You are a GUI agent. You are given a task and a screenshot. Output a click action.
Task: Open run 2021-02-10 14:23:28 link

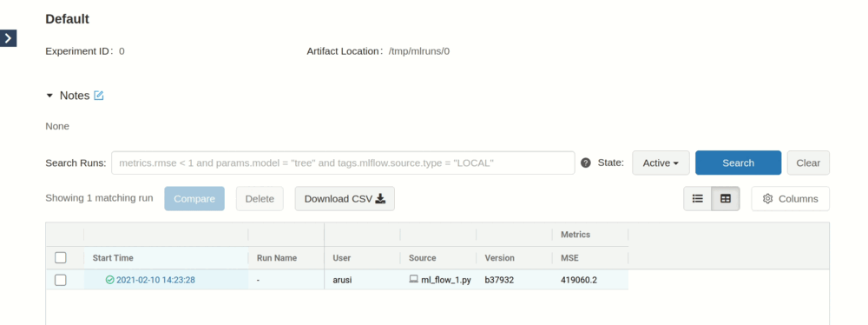(x=155, y=280)
